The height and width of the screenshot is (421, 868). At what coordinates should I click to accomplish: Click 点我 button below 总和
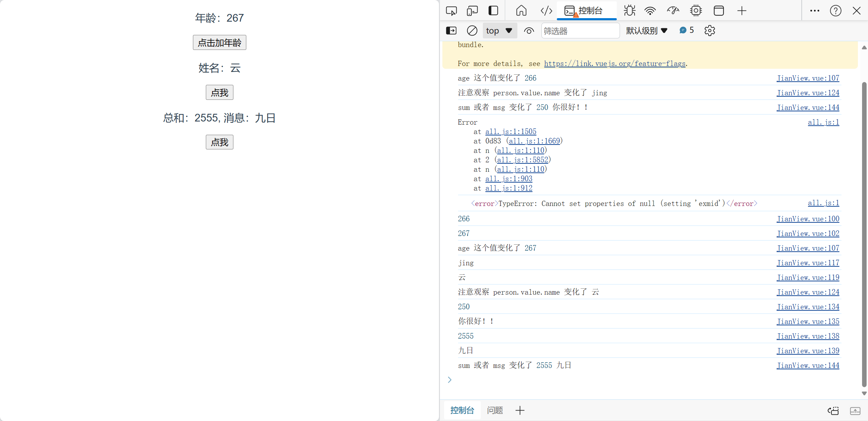point(219,142)
